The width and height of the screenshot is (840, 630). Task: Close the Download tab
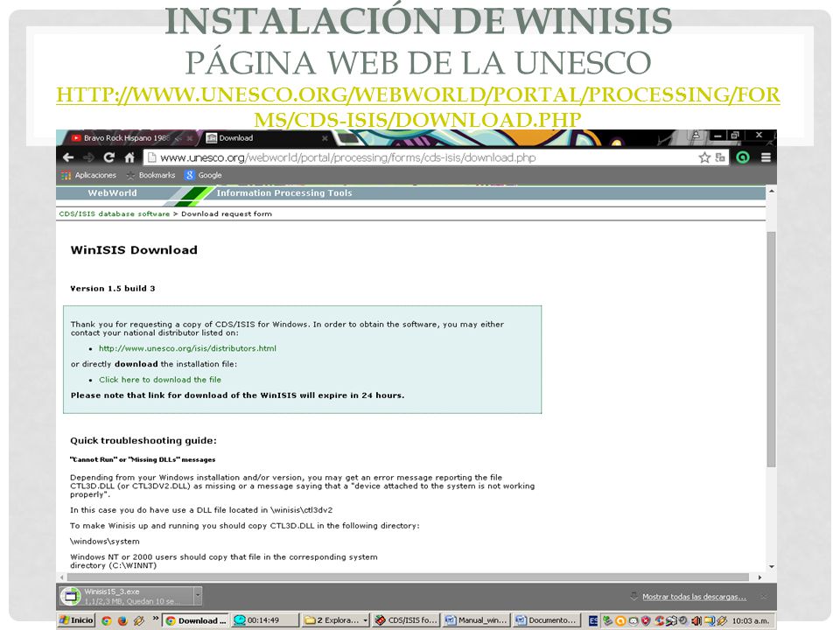click(325, 138)
